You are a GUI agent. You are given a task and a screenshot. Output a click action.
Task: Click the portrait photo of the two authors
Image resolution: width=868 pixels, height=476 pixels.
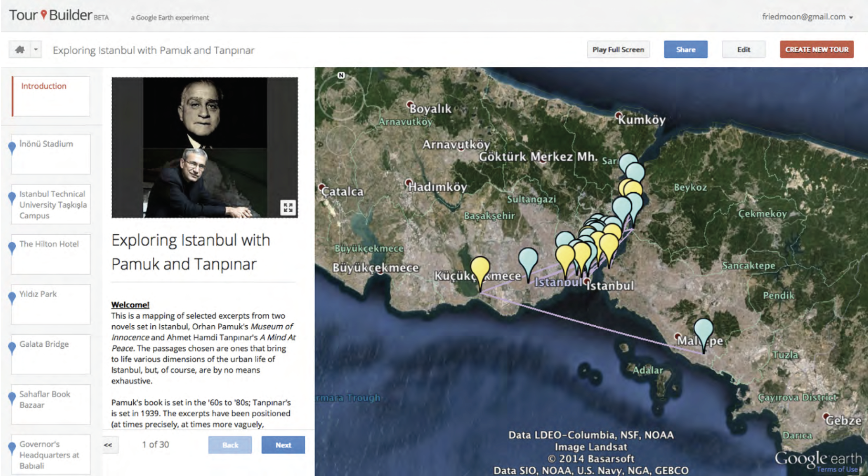point(205,147)
